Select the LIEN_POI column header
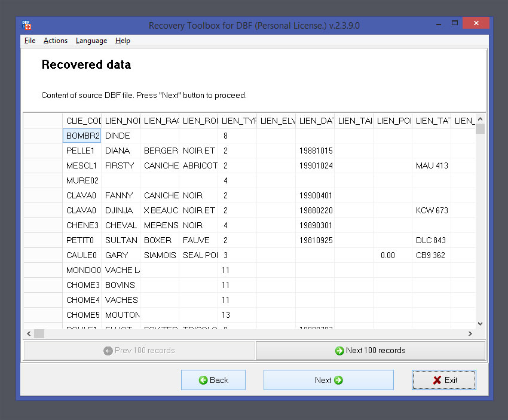Screen dimensions: 508x420 [393, 121]
